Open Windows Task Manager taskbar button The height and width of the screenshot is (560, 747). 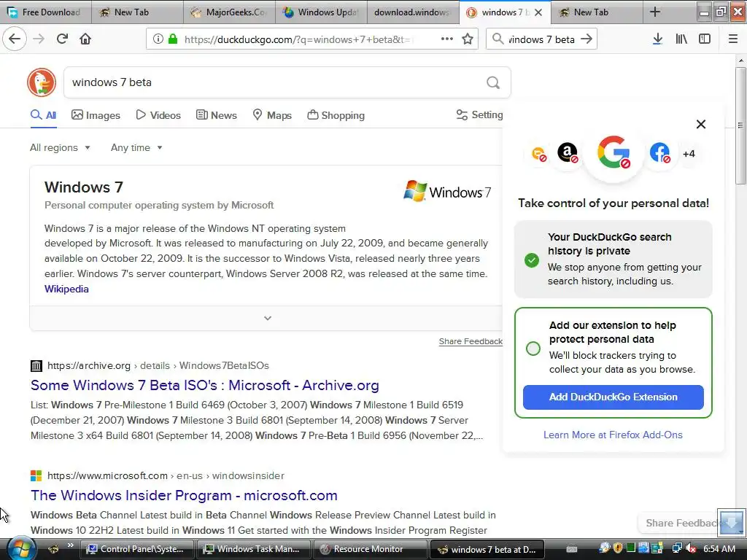253,549
